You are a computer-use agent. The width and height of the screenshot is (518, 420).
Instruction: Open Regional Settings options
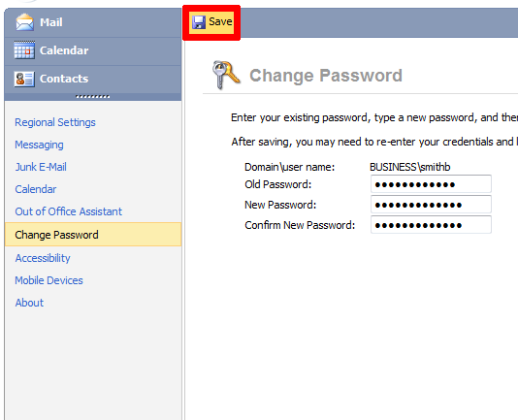pyautogui.click(x=55, y=122)
